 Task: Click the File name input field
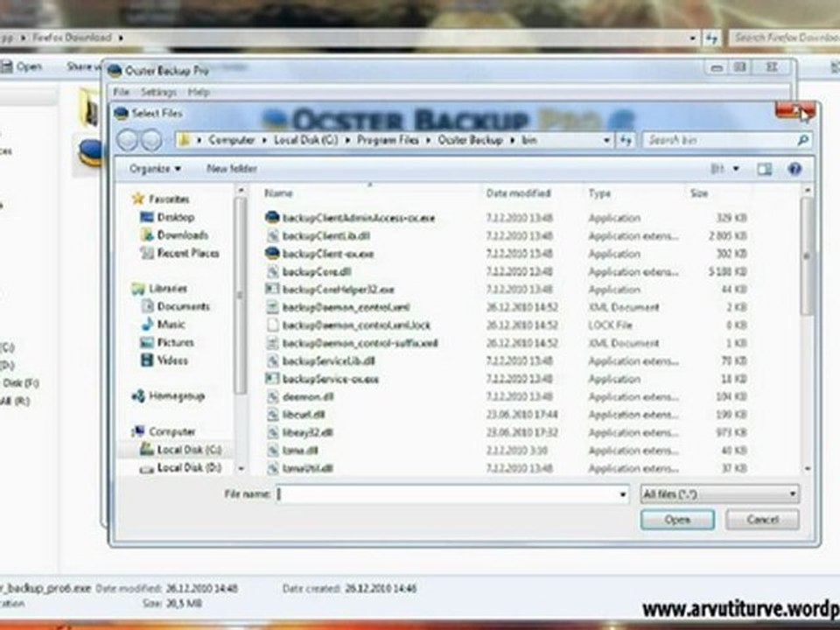tap(452, 493)
